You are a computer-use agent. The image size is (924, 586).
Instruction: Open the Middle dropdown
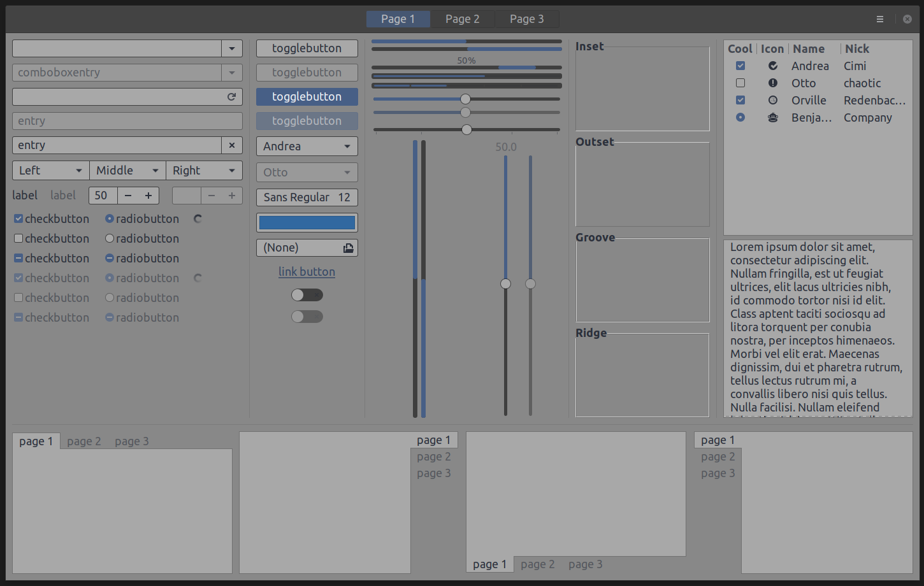tap(127, 170)
